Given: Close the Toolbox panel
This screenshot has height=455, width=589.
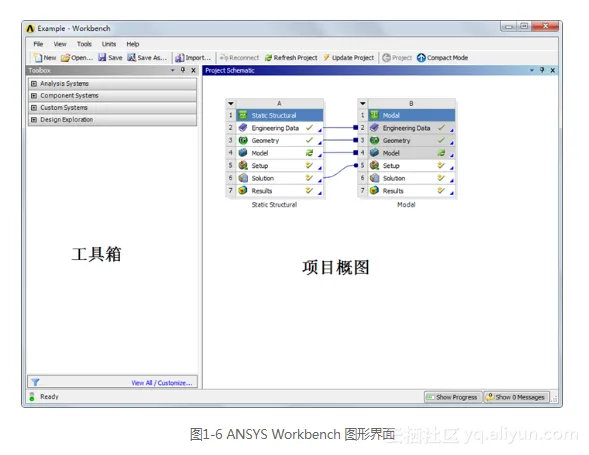Looking at the screenshot, I should click(193, 70).
